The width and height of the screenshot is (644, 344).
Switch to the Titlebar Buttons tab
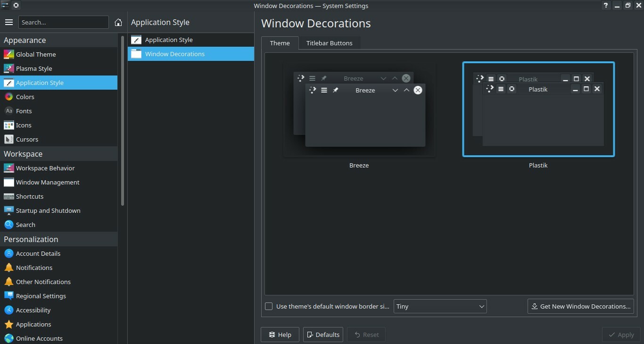pyautogui.click(x=329, y=43)
